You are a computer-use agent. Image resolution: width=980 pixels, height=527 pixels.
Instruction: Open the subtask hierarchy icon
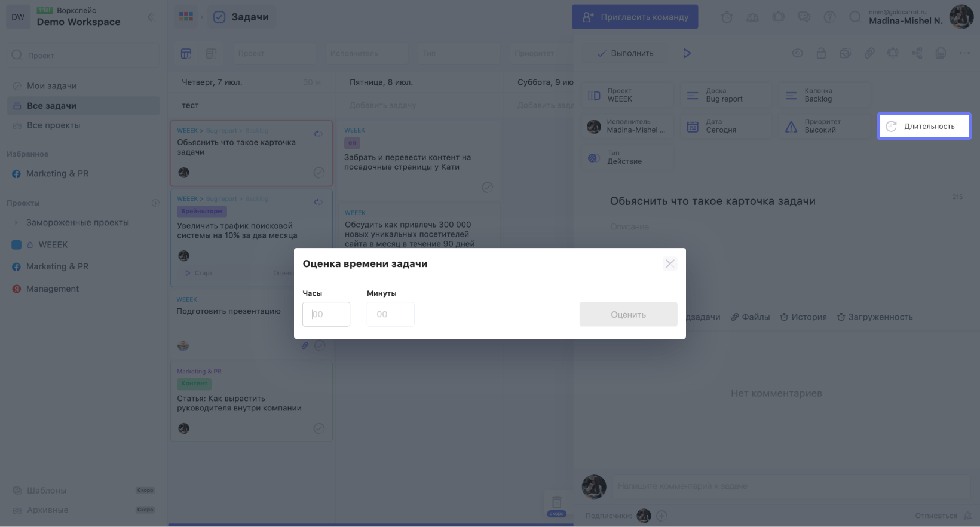pos(917,53)
